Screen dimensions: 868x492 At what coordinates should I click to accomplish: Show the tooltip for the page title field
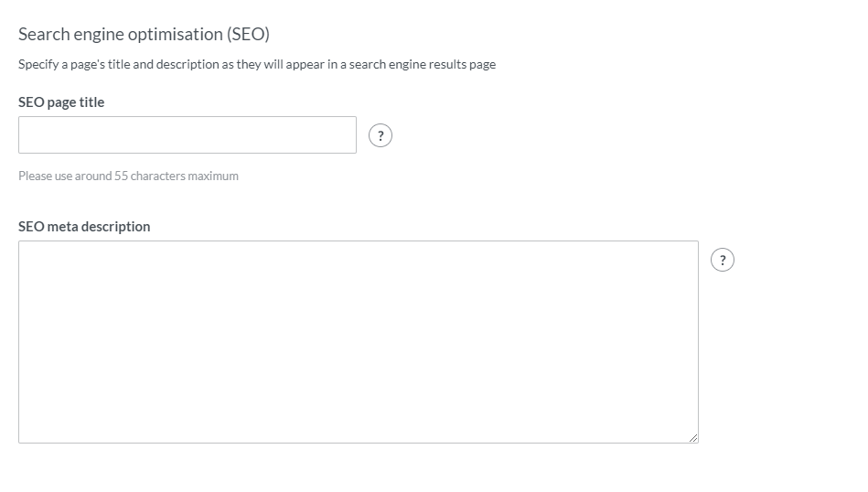(380, 135)
